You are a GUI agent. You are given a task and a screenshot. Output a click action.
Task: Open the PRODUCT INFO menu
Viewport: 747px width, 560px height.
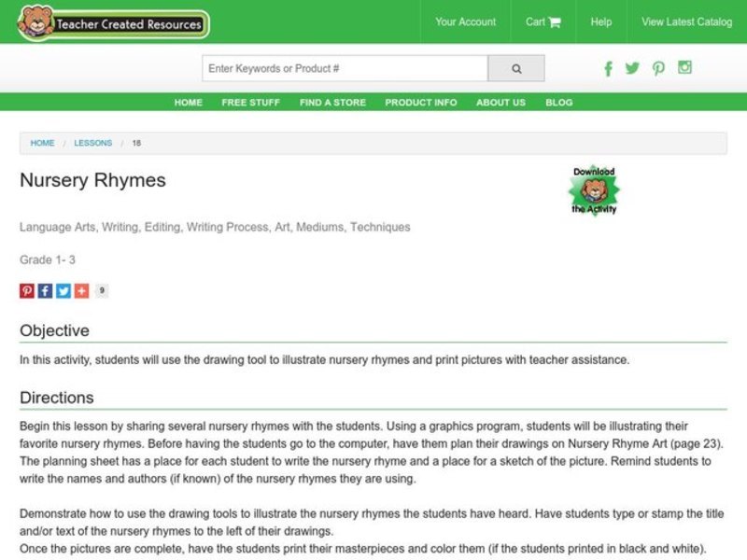420,103
